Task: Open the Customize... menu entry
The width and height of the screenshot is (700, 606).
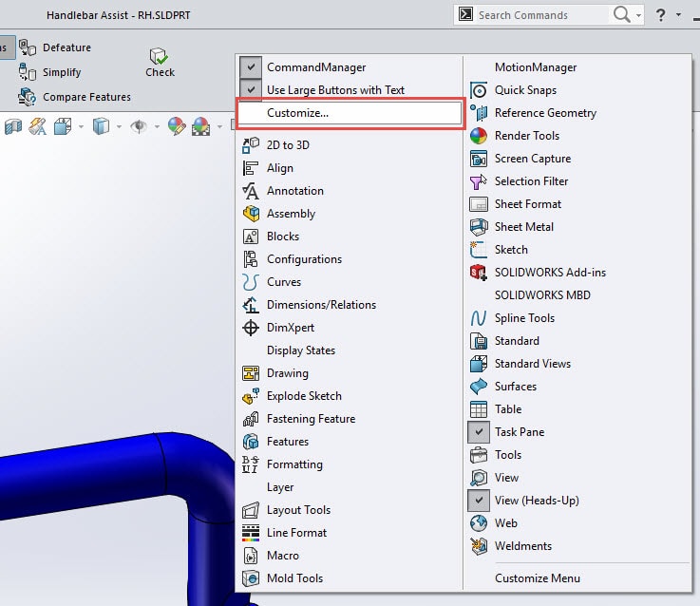Action: click(x=350, y=113)
